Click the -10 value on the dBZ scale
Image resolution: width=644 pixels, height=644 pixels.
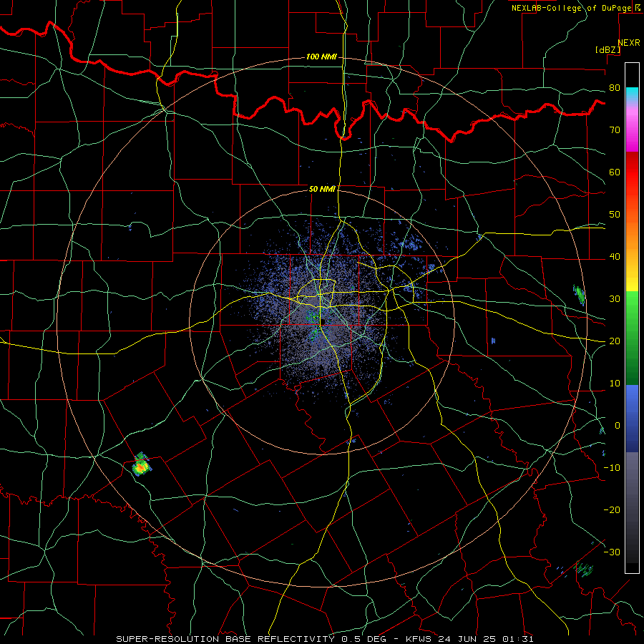click(612, 468)
